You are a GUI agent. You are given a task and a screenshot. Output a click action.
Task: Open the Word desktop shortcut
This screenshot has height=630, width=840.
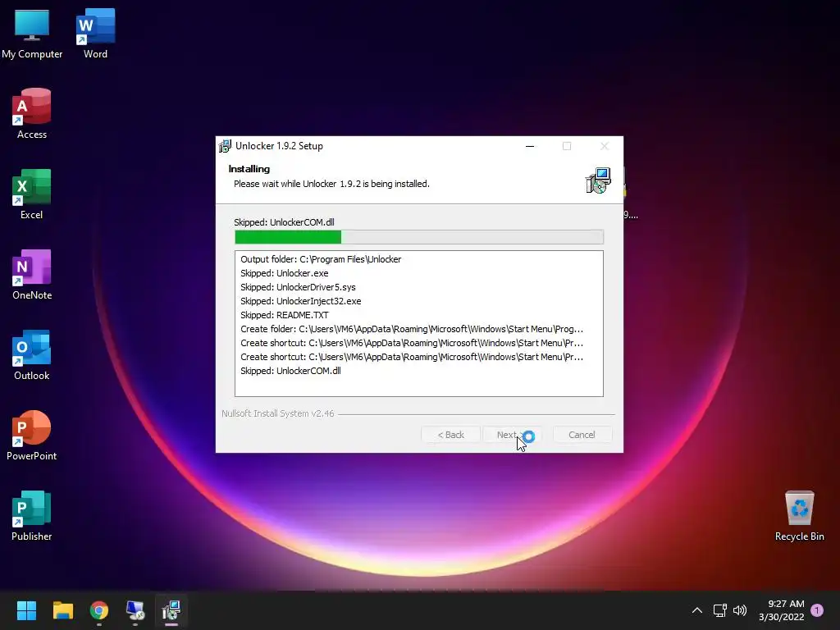(x=95, y=33)
